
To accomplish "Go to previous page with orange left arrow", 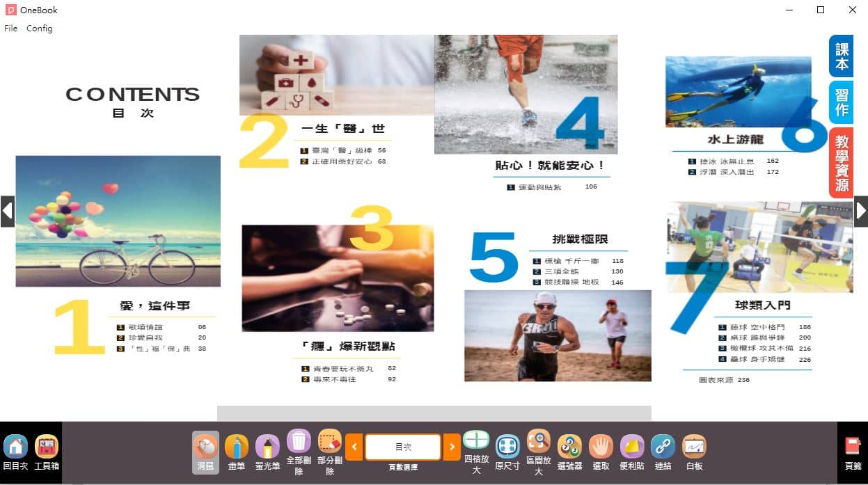I will pyautogui.click(x=354, y=447).
